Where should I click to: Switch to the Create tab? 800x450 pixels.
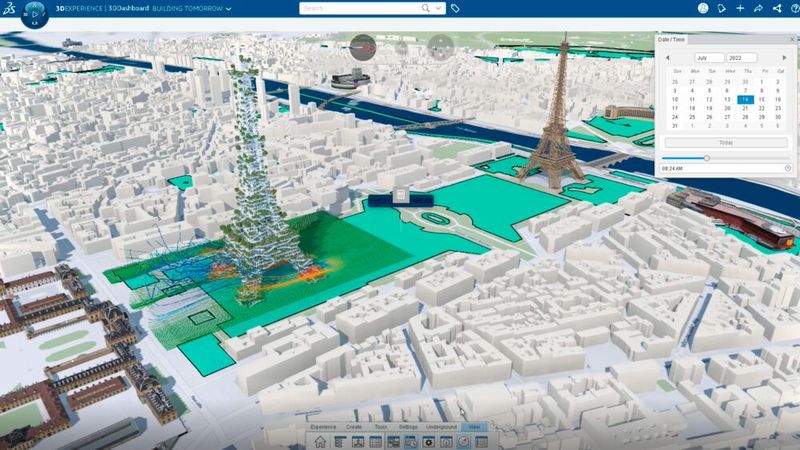coord(353,428)
